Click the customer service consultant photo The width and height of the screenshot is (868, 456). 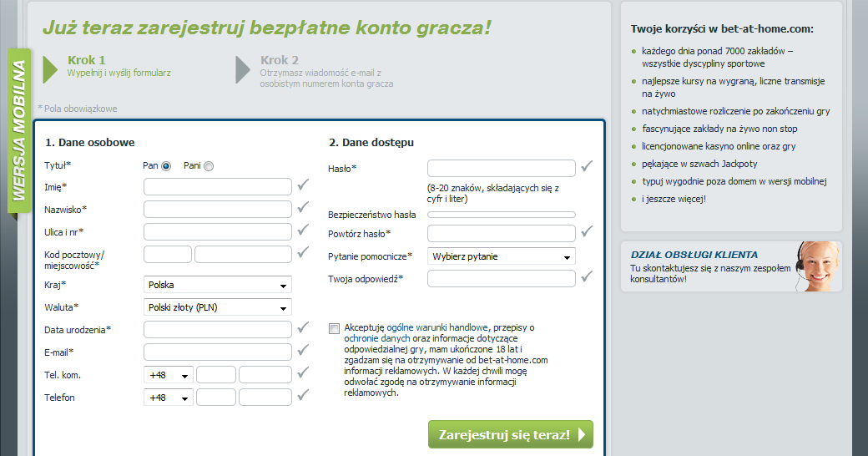[818, 266]
